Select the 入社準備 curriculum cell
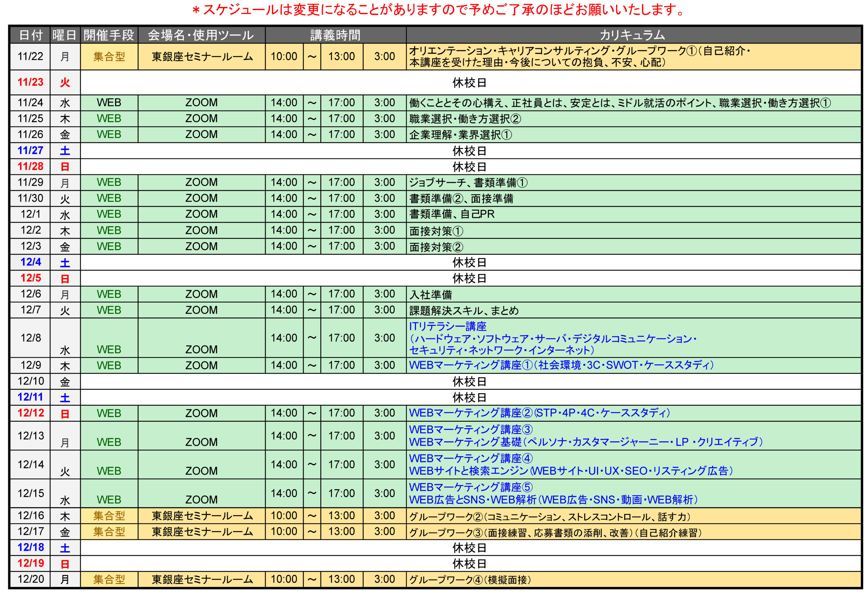Viewport: 868px width, 595px height. (633, 294)
